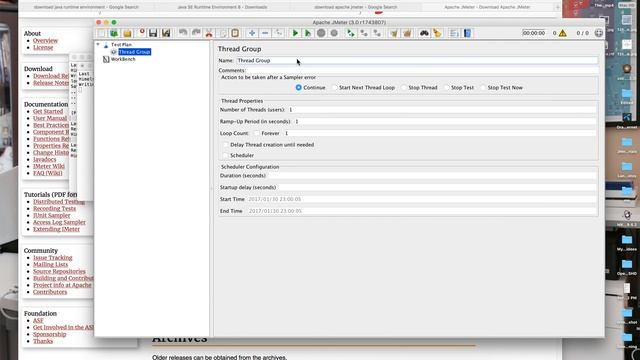Click the Reset Search brush icon
This screenshot has width=640, height=360.
tap(437, 33)
